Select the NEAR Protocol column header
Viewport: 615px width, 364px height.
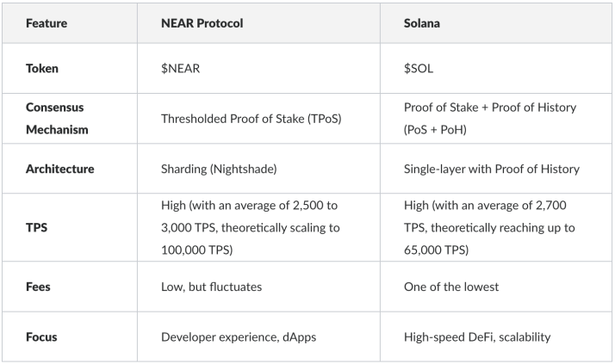[202, 23]
